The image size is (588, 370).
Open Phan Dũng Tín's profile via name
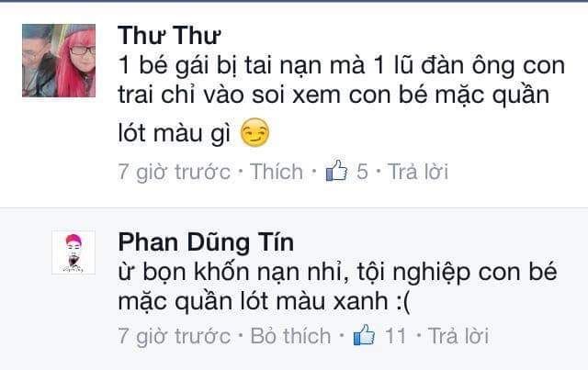[x=206, y=242]
